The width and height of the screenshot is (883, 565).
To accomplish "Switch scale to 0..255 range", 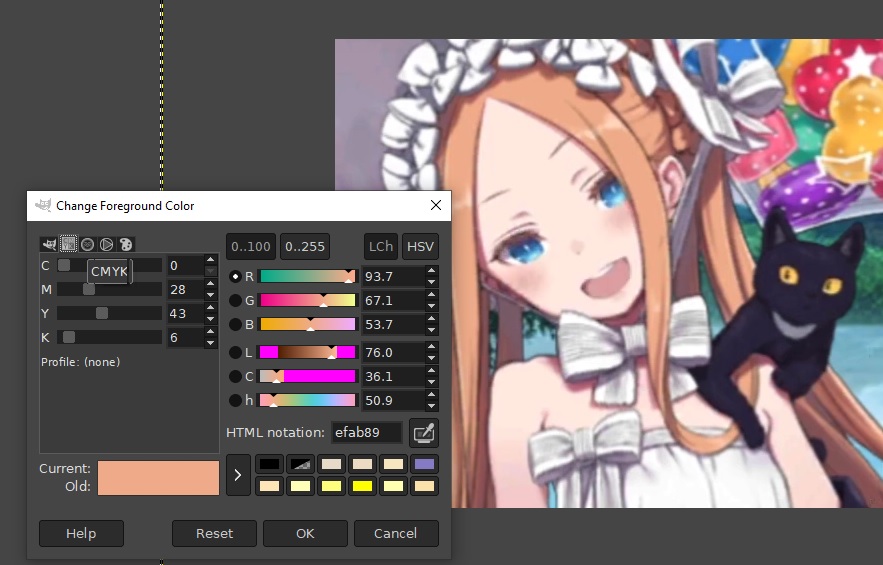I will 305,246.
